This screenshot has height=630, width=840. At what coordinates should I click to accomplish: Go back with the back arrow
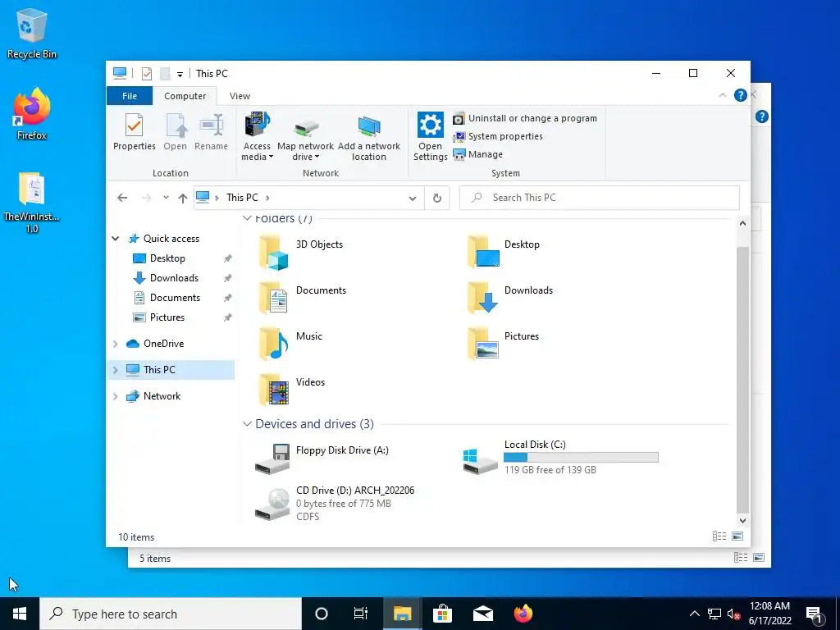122,198
